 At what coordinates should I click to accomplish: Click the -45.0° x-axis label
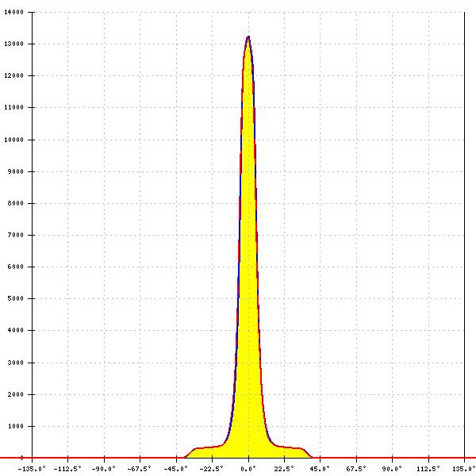tap(175, 469)
